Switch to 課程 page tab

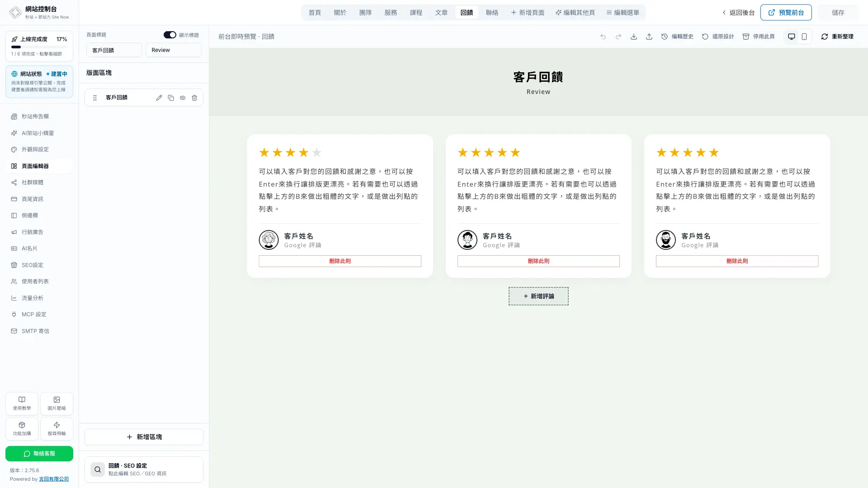click(416, 13)
